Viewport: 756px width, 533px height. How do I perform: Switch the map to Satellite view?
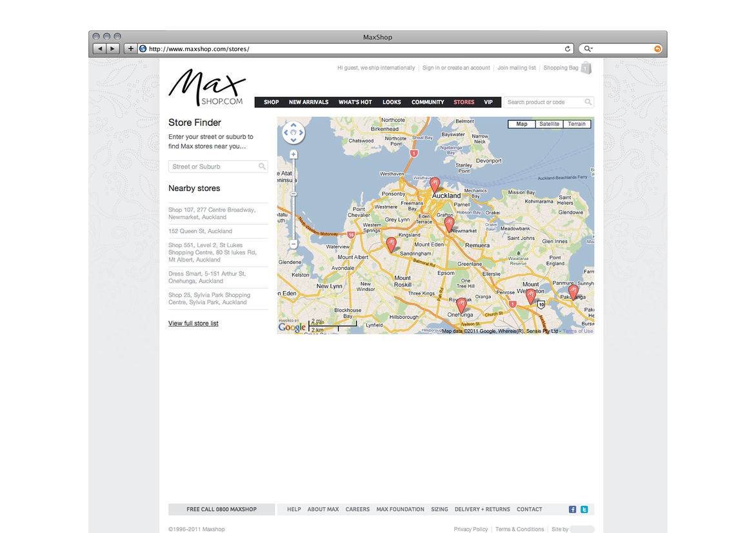point(549,124)
